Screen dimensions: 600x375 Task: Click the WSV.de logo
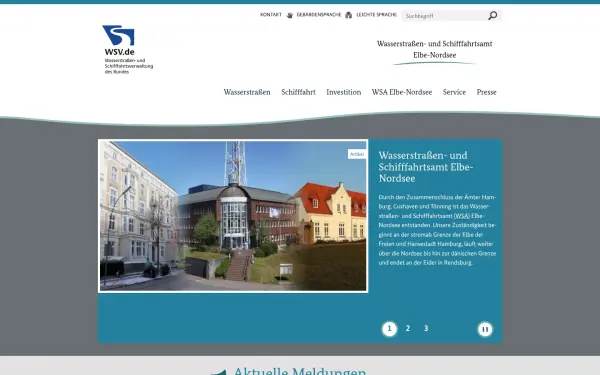pyautogui.click(x=118, y=40)
